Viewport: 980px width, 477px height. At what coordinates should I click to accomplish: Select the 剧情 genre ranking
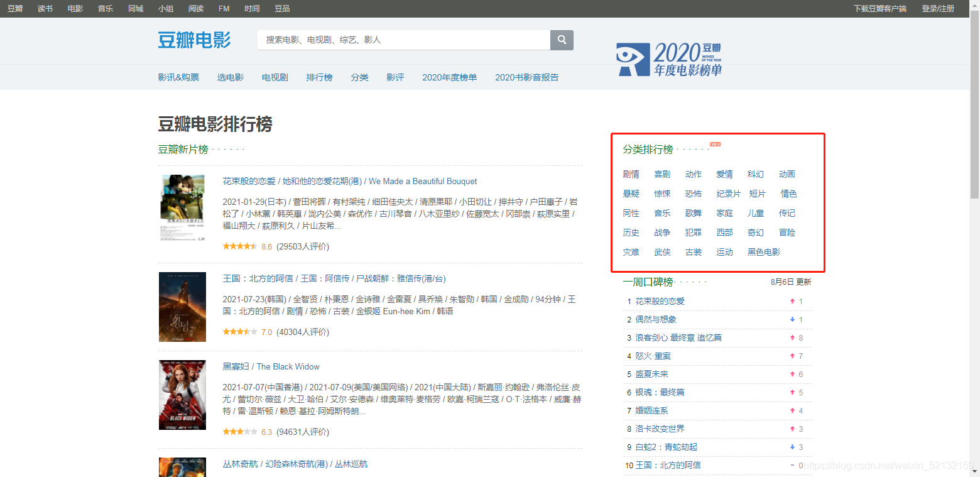[631, 174]
